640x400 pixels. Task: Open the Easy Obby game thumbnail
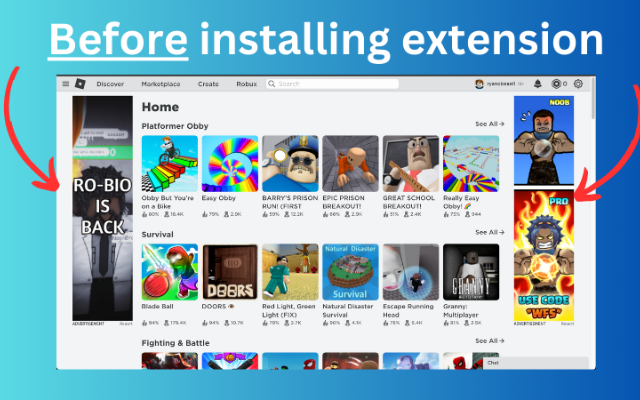(x=230, y=164)
